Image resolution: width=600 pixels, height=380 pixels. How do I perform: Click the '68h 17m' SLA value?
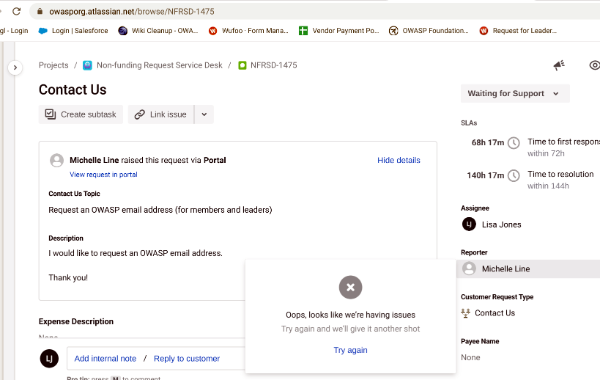[x=488, y=143]
